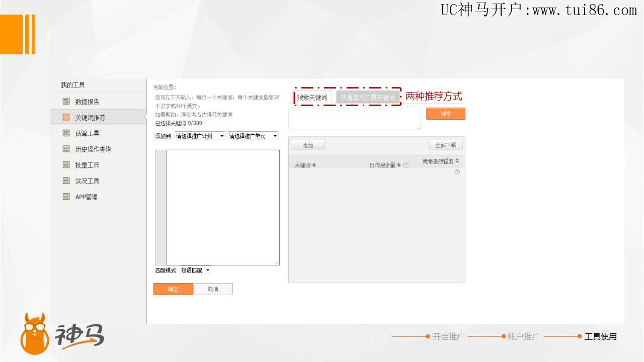Expand the 匹配模式 短语匹配 dropdown
Image resolution: width=644 pixels, height=362 pixels.
coord(196,270)
